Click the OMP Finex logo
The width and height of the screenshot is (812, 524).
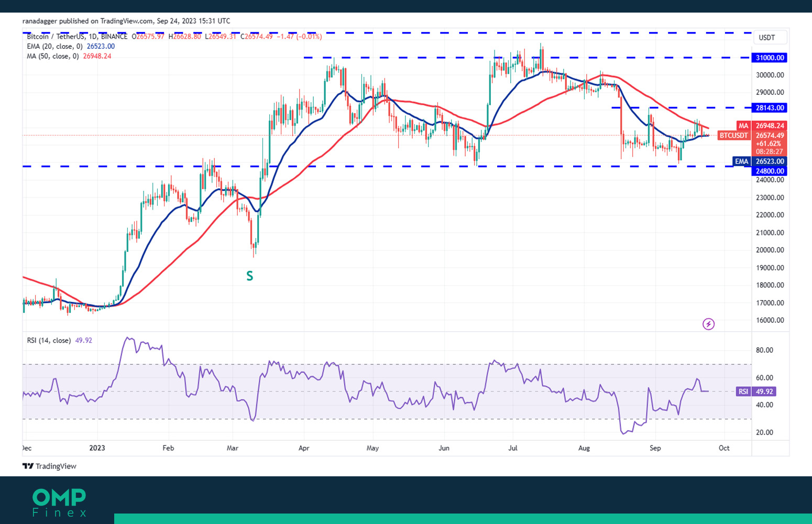point(59,504)
